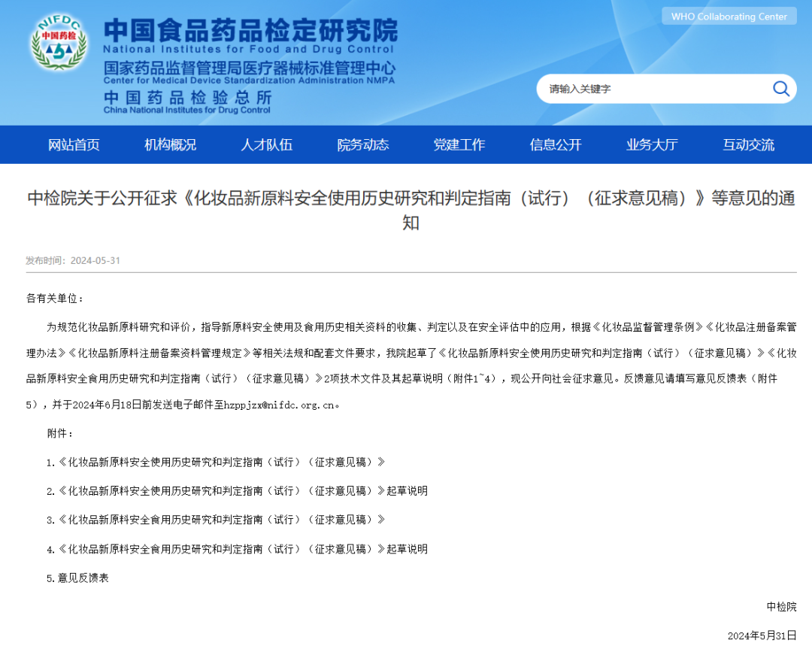
Task: Open the 党建工作 menu item
Action: (x=459, y=144)
